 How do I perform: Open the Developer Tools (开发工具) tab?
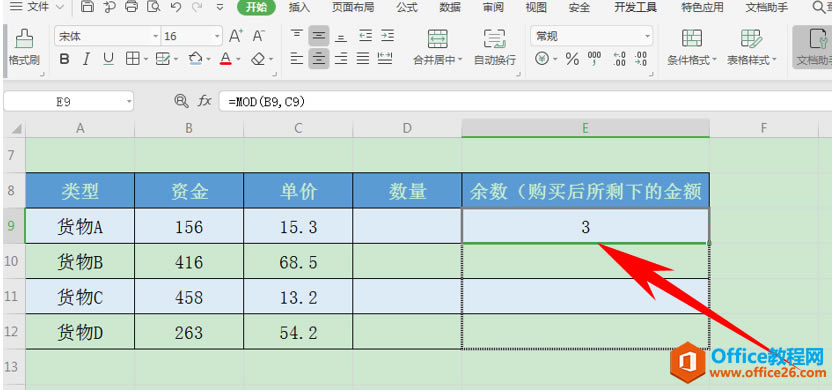pos(635,7)
